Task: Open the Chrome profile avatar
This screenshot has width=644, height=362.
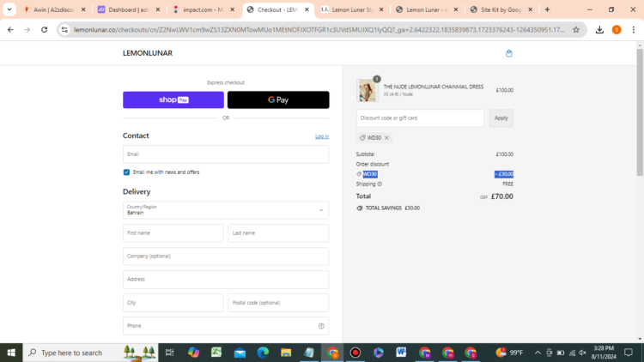Action: (617, 29)
